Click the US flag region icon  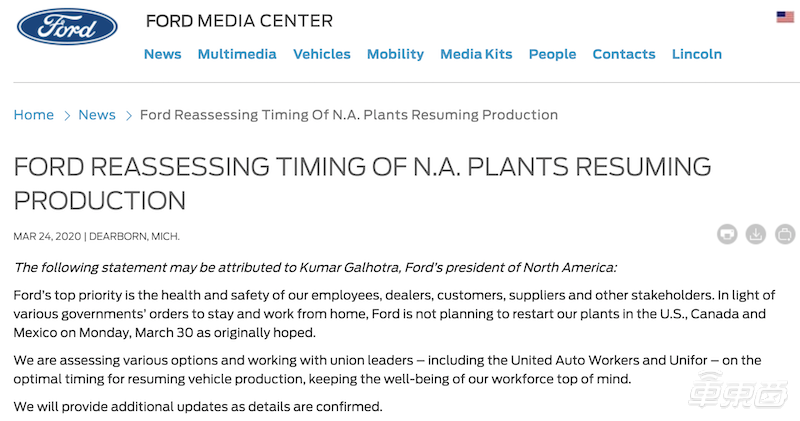(785, 17)
